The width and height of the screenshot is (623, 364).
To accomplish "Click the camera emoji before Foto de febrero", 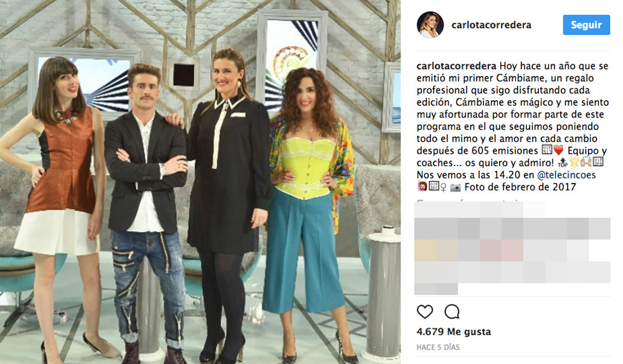I will [x=455, y=187].
